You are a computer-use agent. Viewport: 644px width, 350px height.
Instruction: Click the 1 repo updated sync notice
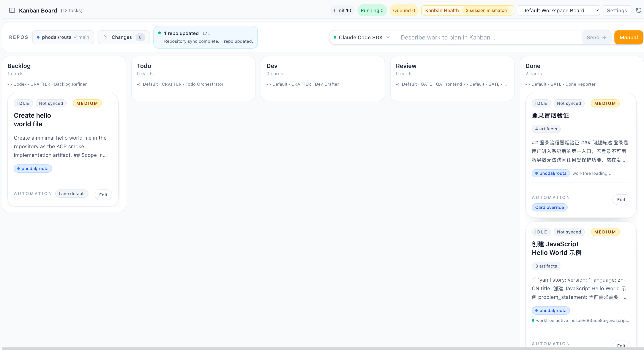tap(205, 37)
